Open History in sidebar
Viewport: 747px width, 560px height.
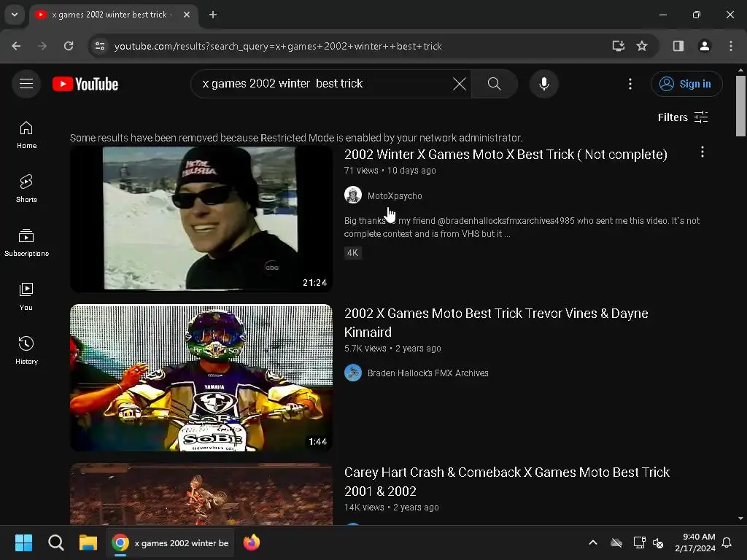26,351
